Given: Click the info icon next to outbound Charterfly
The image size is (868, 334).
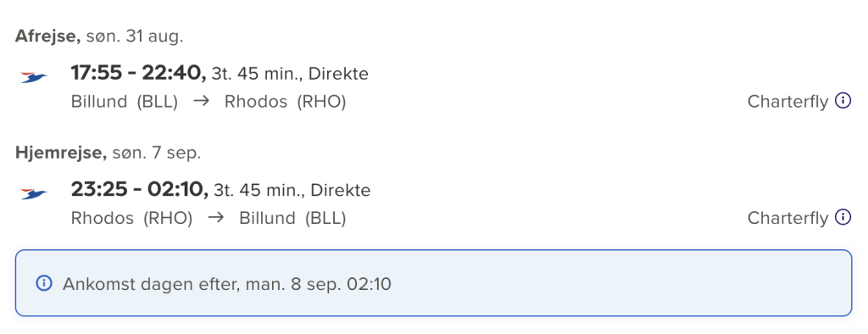Looking at the screenshot, I should (843, 102).
